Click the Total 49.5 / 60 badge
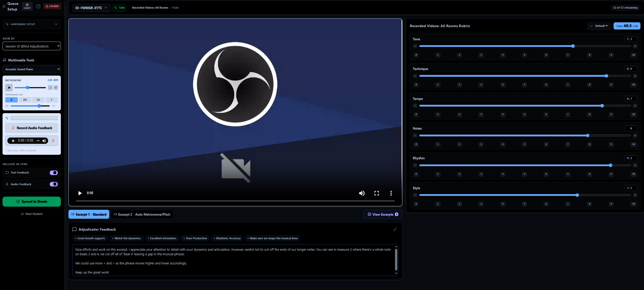This screenshot has width=644, height=290. [627, 26]
